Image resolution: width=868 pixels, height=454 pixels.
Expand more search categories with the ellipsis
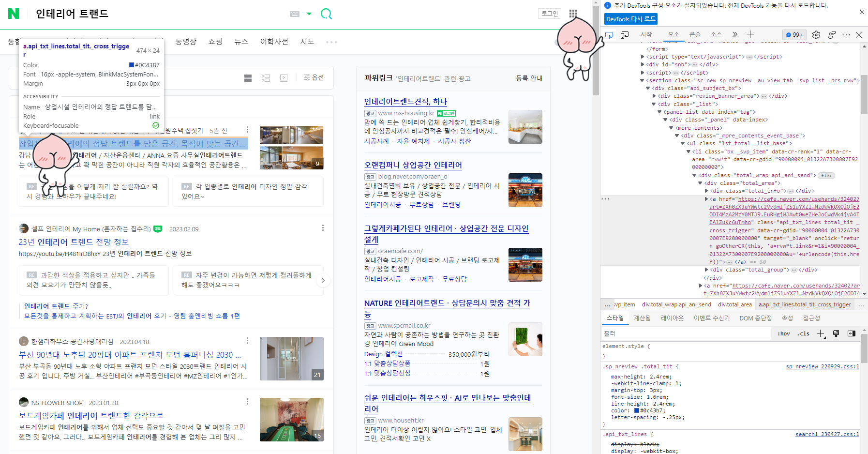coord(331,42)
